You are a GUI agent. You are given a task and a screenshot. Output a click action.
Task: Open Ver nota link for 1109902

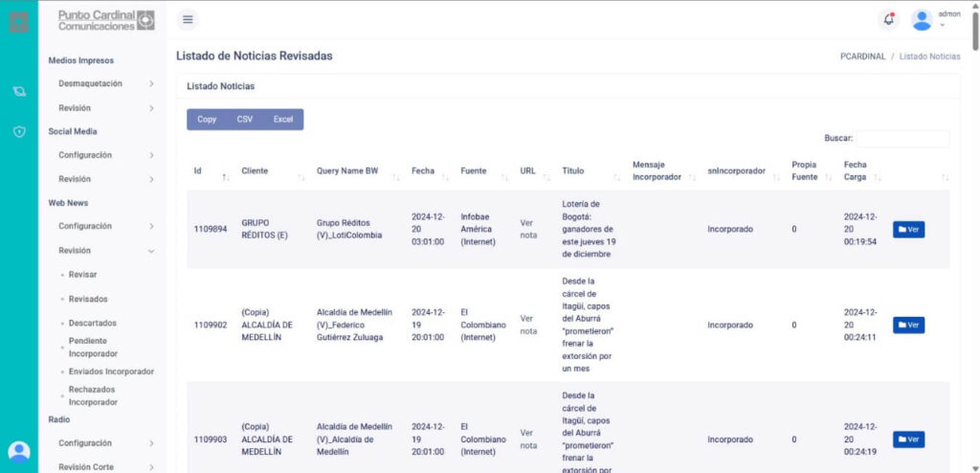tap(528, 325)
